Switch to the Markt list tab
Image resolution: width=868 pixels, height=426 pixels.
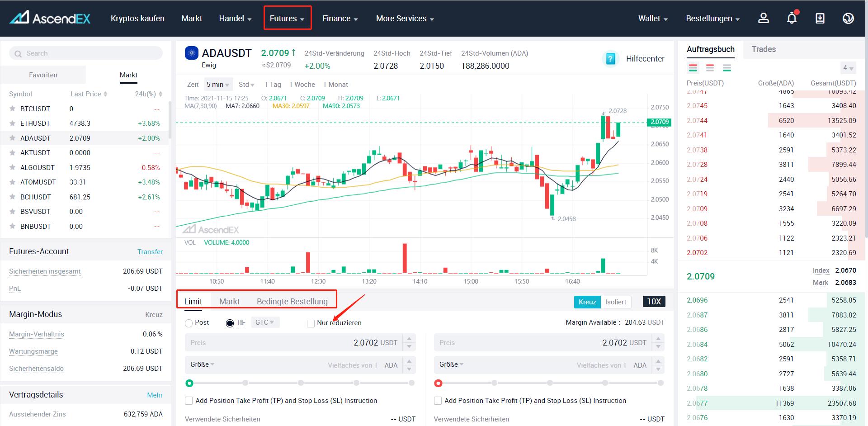tap(128, 75)
